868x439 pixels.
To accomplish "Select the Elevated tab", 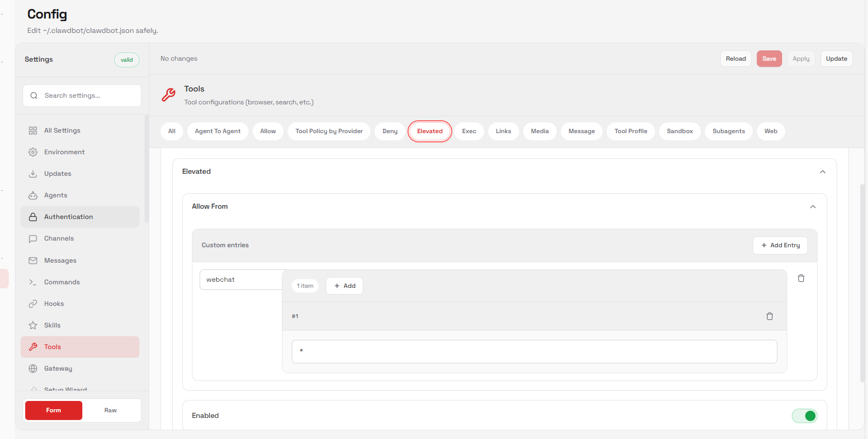I will (430, 131).
